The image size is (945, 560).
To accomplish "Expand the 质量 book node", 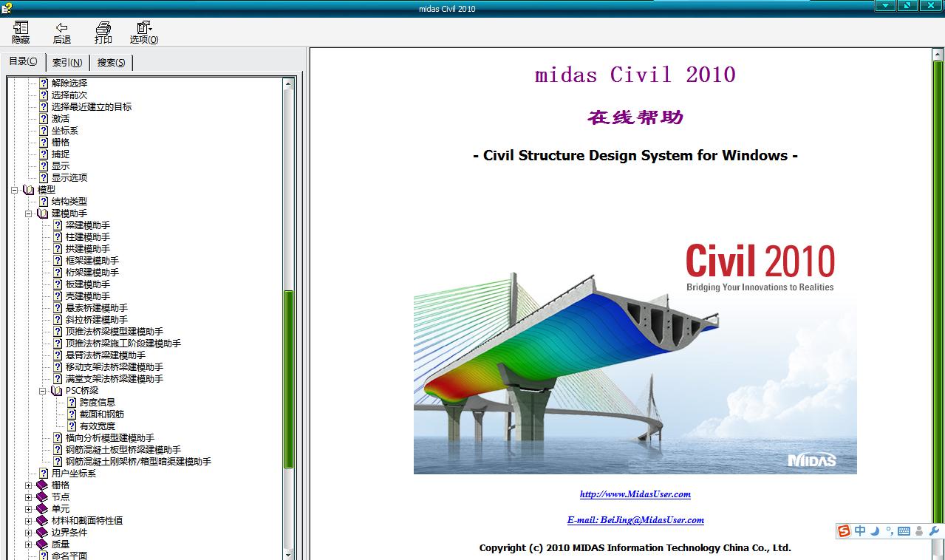I will [x=29, y=544].
